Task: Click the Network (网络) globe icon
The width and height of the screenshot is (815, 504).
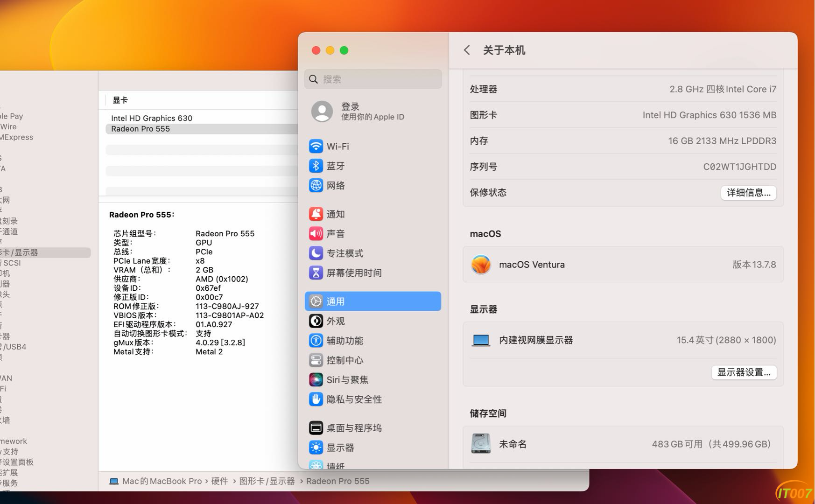Action: point(316,185)
